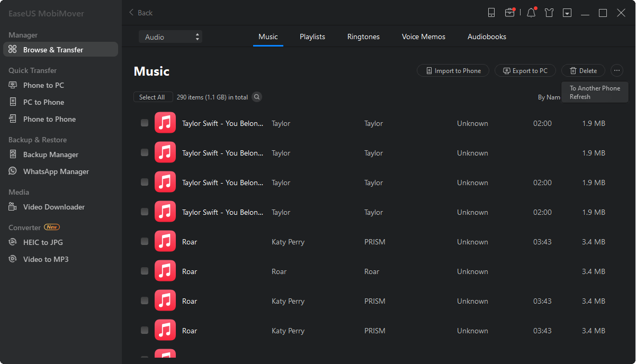Expand the title bar dropdown menu arrow
Screen dimensions: 636x364
[x=567, y=13]
